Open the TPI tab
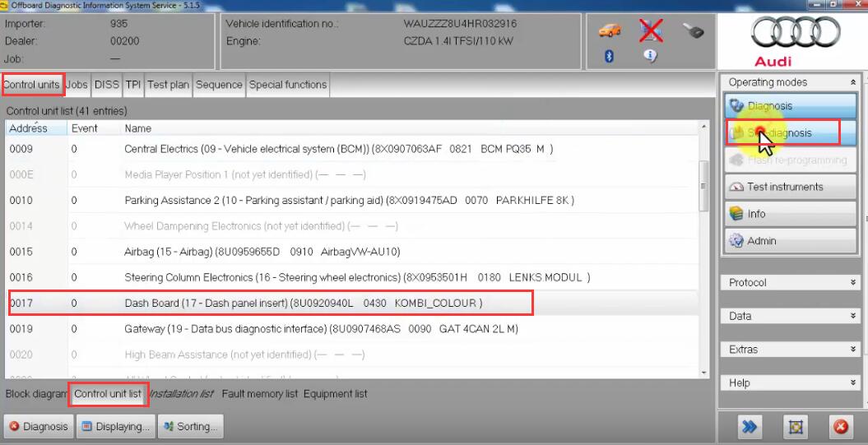 [x=132, y=85]
